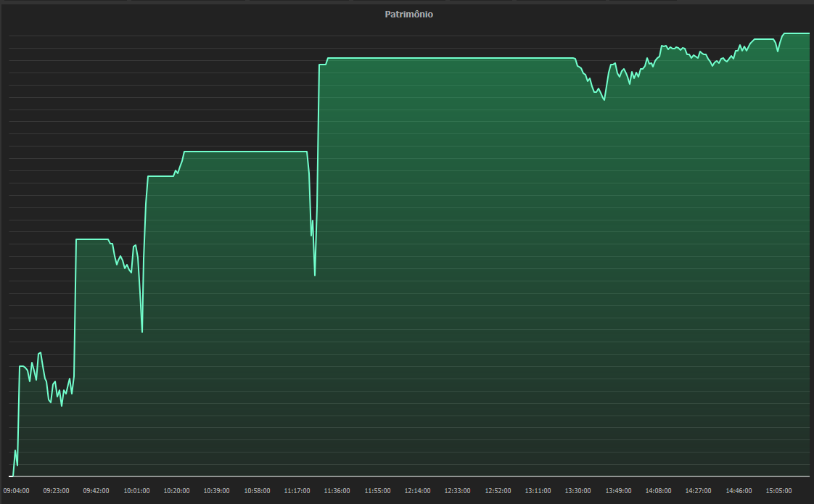The image size is (814, 504).
Task: Pick the 09:42:00 label on the time axis
Action: pos(96,490)
